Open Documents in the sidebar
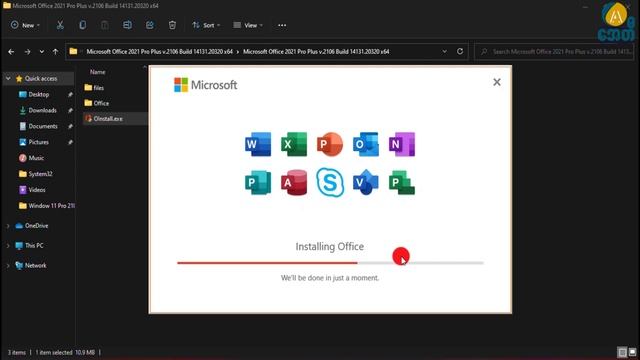The width and height of the screenshot is (640, 360). [43, 126]
